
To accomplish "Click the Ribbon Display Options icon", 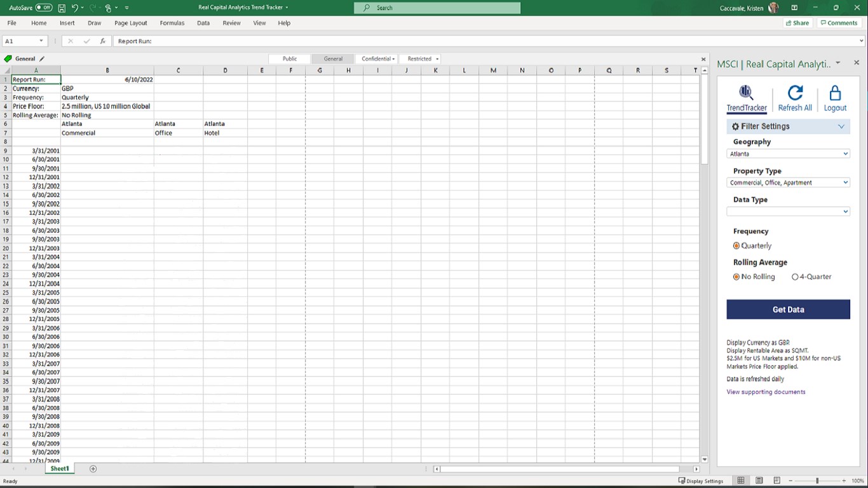I will [794, 8].
